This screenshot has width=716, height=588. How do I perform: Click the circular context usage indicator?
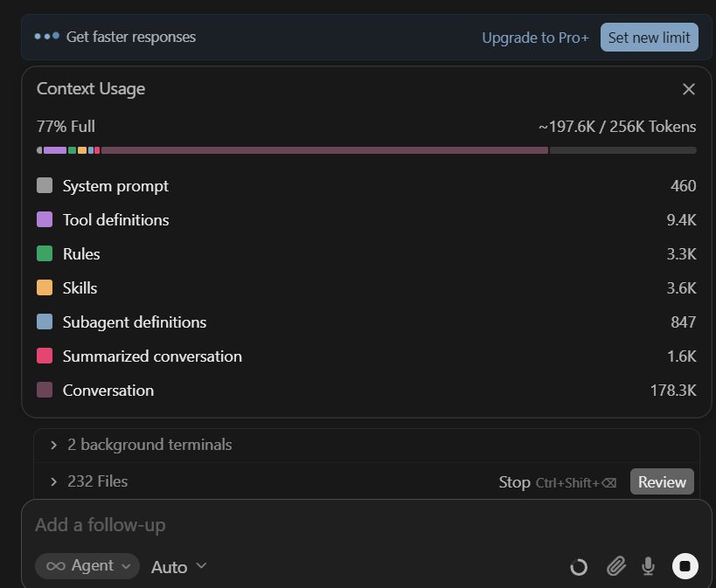579,567
